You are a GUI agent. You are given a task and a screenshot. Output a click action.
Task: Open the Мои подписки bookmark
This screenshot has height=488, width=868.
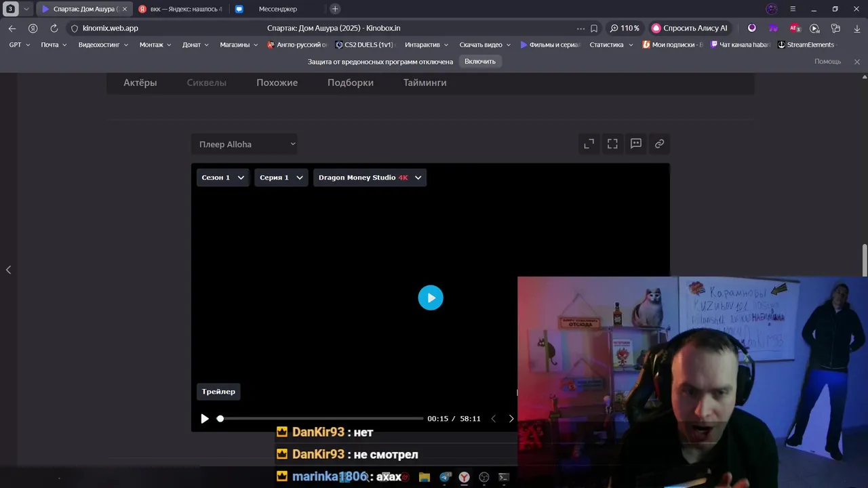673,45
